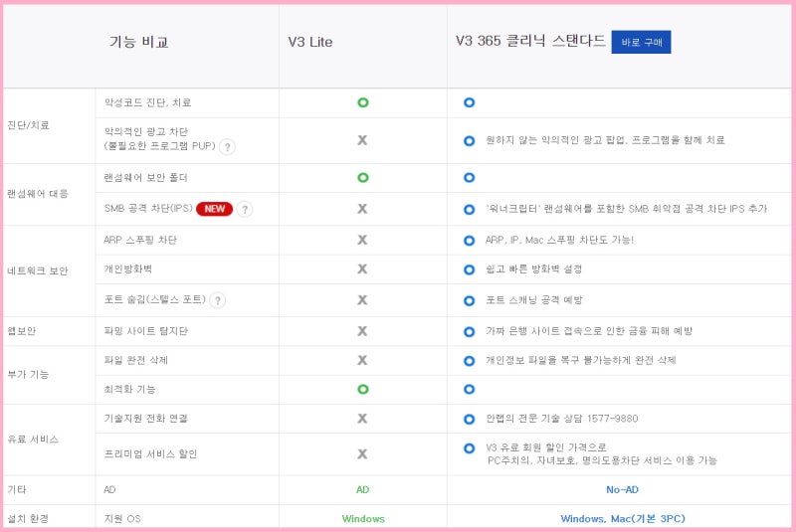Image resolution: width=796 pixels, height=532 pixels.
Task: Click the 웹보안 category label
Action: pos(21,331)
